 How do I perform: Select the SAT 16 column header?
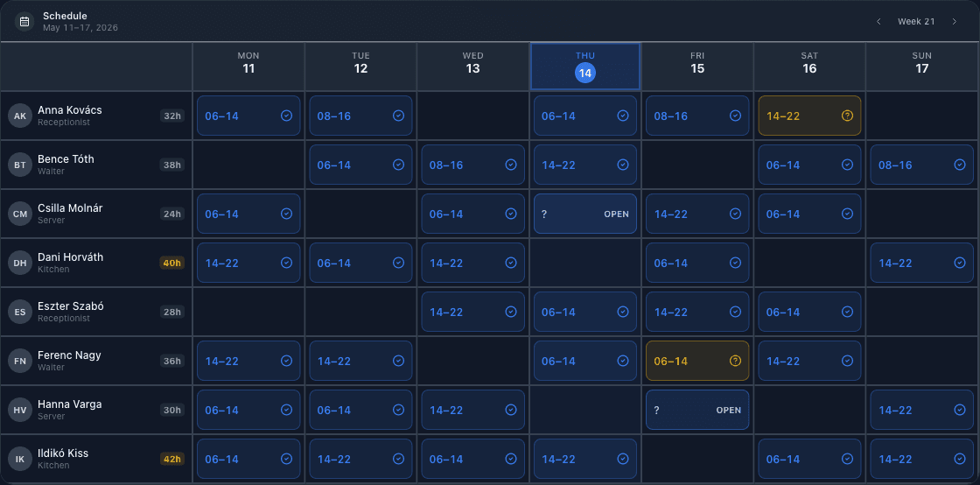(809, 67)
